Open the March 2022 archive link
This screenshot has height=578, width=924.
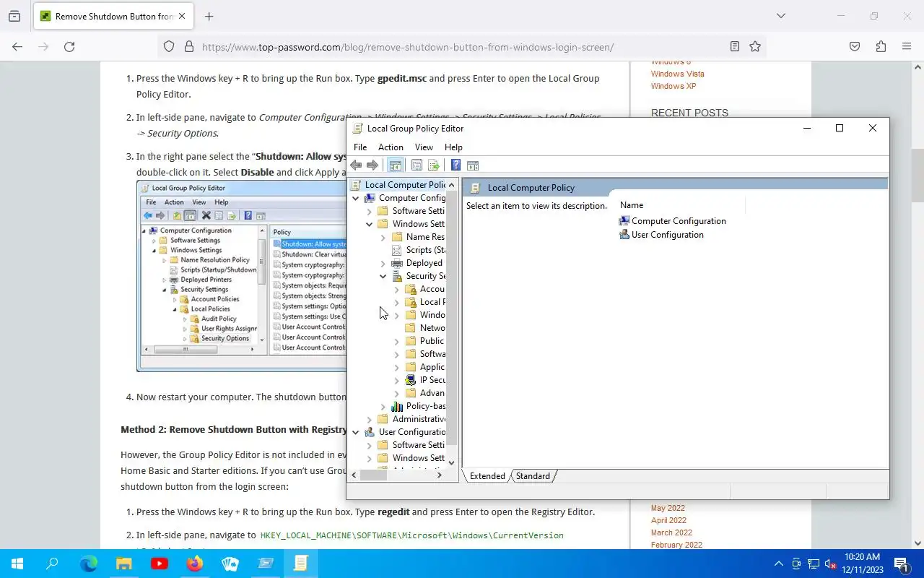671,532
